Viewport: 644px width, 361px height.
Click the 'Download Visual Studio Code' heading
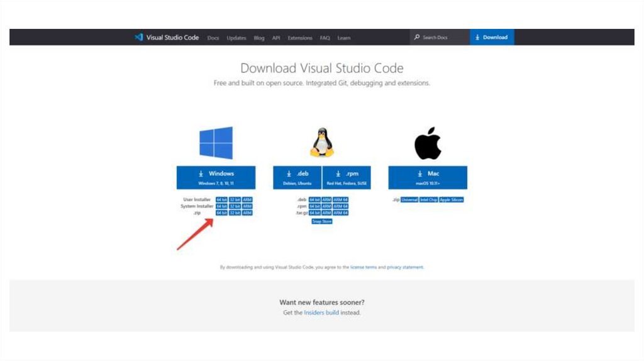click(x=322, y=68)
